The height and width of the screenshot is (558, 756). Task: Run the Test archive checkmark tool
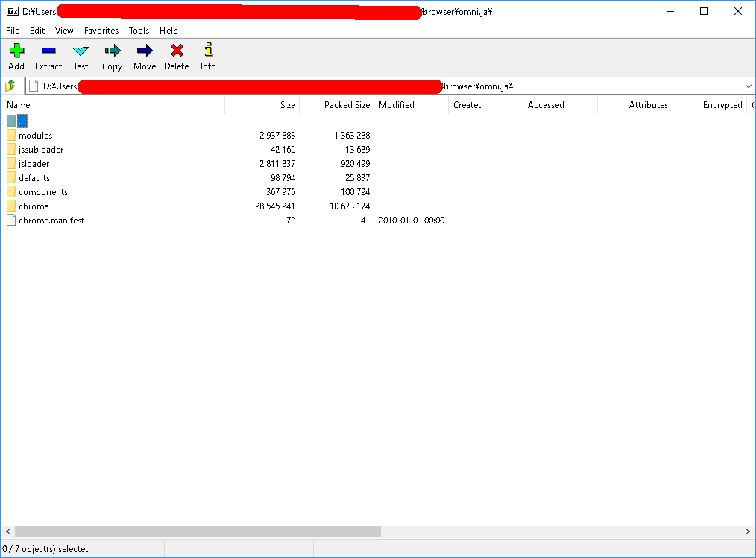point(80,51)
